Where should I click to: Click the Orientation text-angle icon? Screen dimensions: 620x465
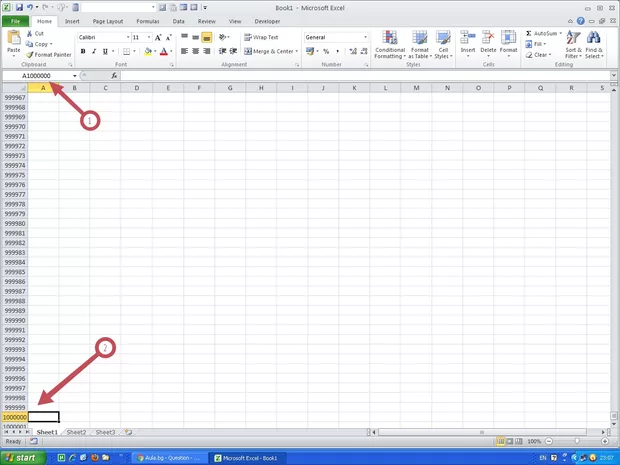point(224,37)
